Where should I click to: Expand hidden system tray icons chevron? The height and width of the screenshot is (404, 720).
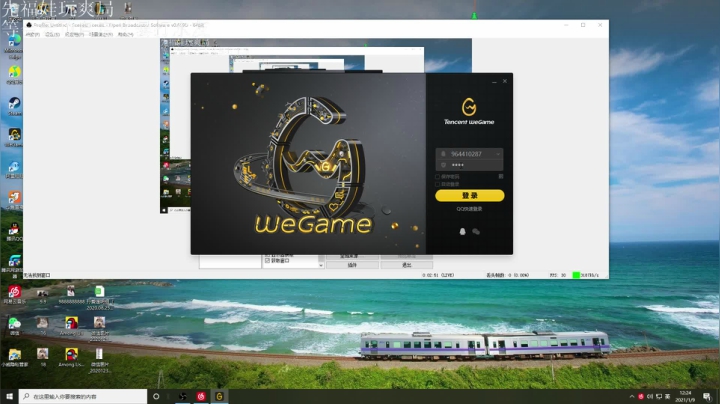click(x=632, y=396)
